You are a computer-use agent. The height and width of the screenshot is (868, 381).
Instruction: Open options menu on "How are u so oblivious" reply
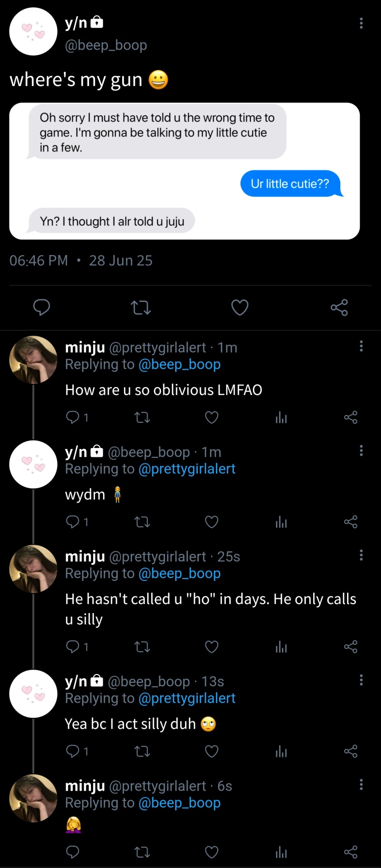[361, 346]
